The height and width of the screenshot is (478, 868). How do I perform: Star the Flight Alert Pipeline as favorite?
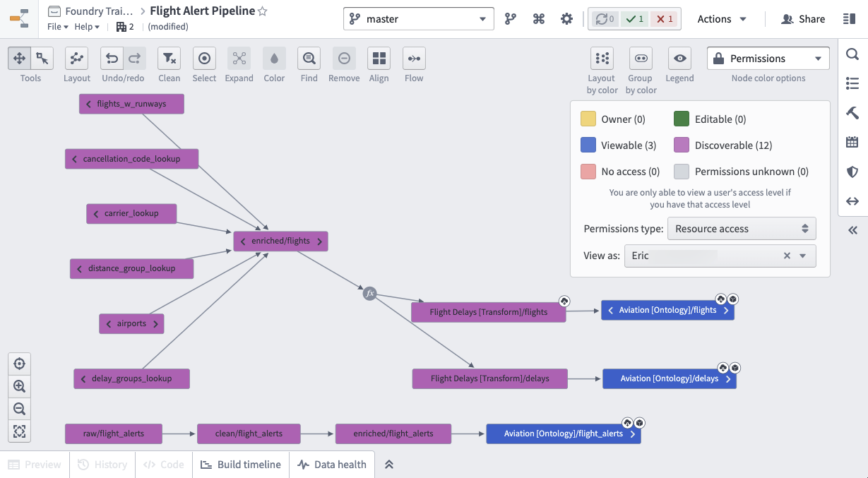(263, 11)
